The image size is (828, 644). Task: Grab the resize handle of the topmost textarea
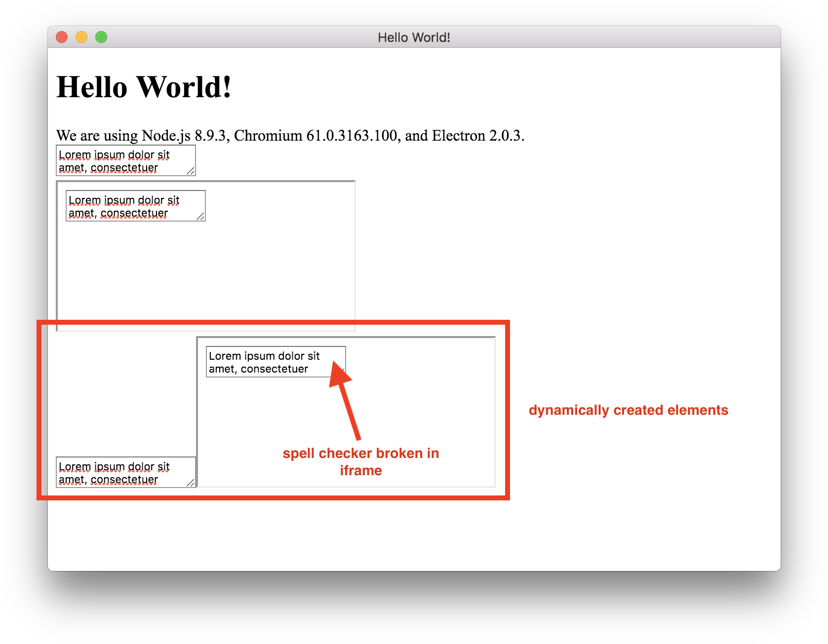tap(191, 171)
